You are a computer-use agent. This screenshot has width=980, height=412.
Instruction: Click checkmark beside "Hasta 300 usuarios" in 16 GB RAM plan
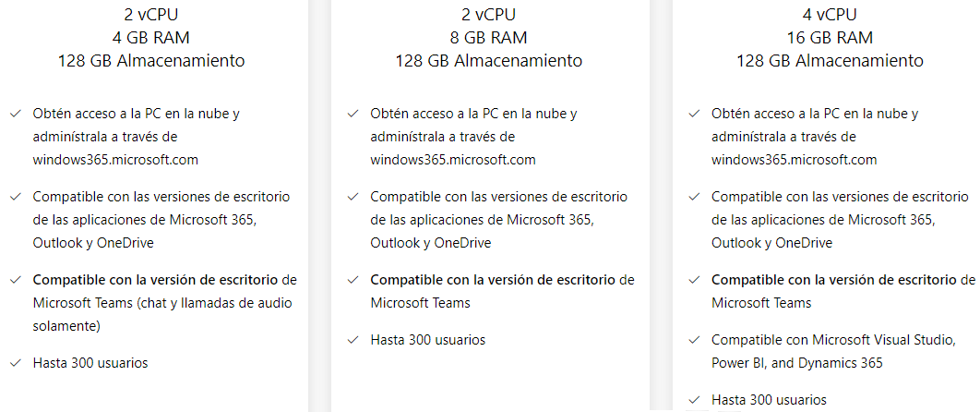[694, 400]
